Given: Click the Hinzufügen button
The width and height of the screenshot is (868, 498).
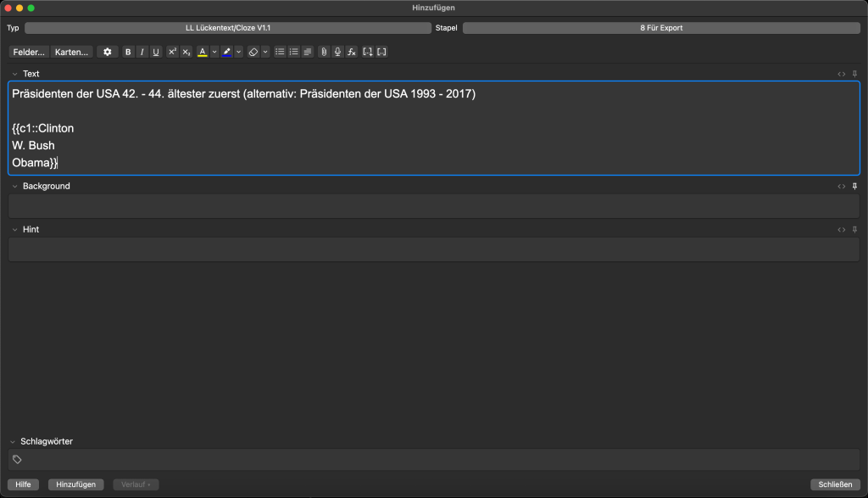Looking at the screenshot, I should point(75,484).
